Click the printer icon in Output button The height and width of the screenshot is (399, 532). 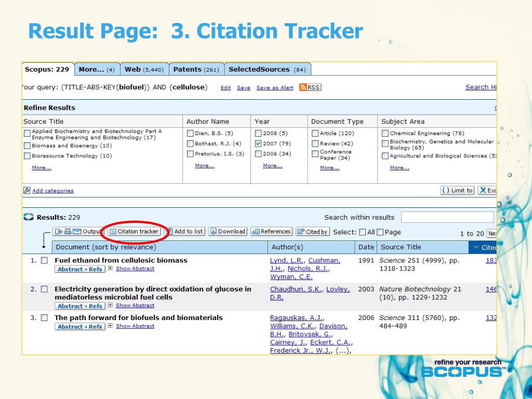click(68, 231)
